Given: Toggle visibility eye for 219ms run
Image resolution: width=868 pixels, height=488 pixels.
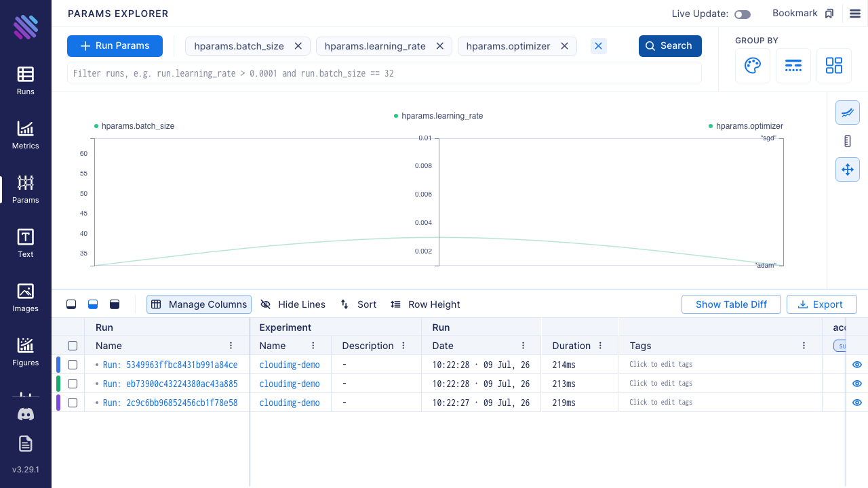Looking at the screenshot, I should (x=857, y=403).
